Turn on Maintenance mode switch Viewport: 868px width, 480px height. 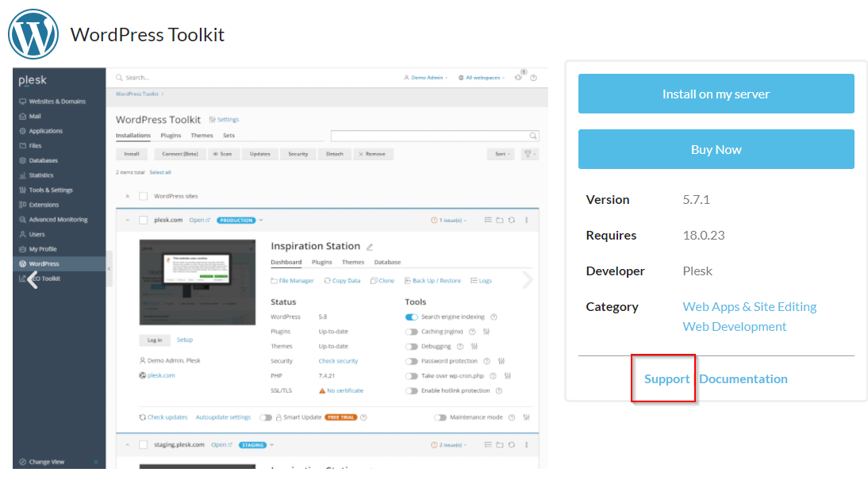[440, 417]
